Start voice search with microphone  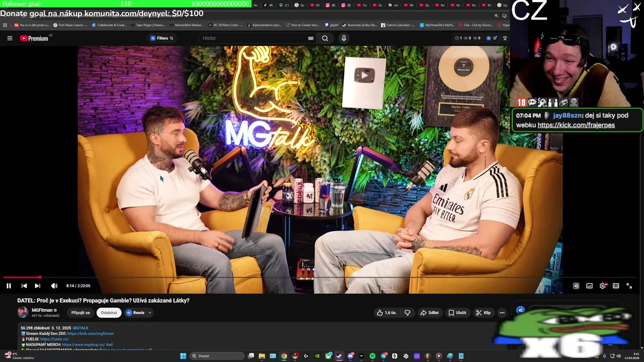(344, 38)
